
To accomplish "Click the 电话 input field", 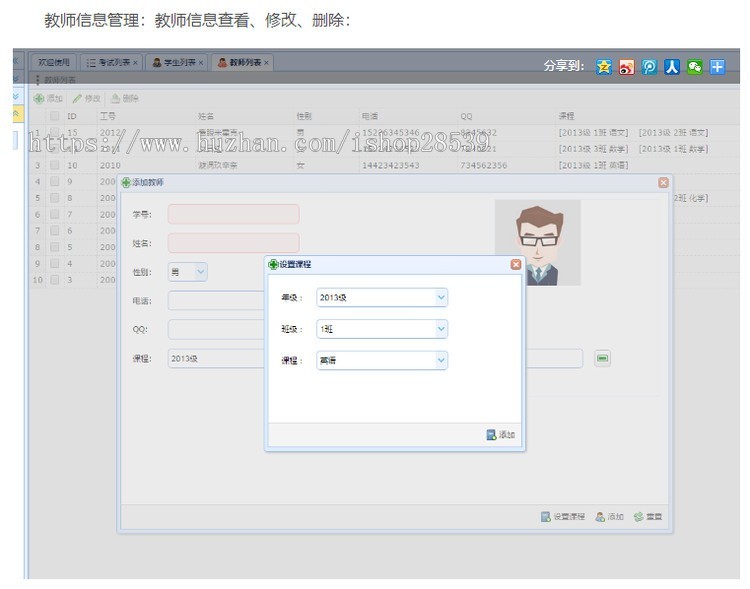I will (216, 300).
